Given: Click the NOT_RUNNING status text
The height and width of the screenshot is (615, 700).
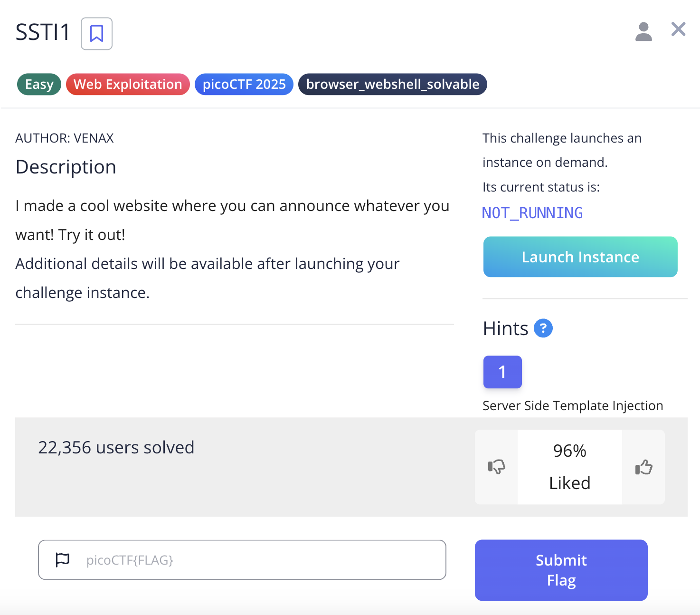Looking at the screenshot, I should [532, 213].
